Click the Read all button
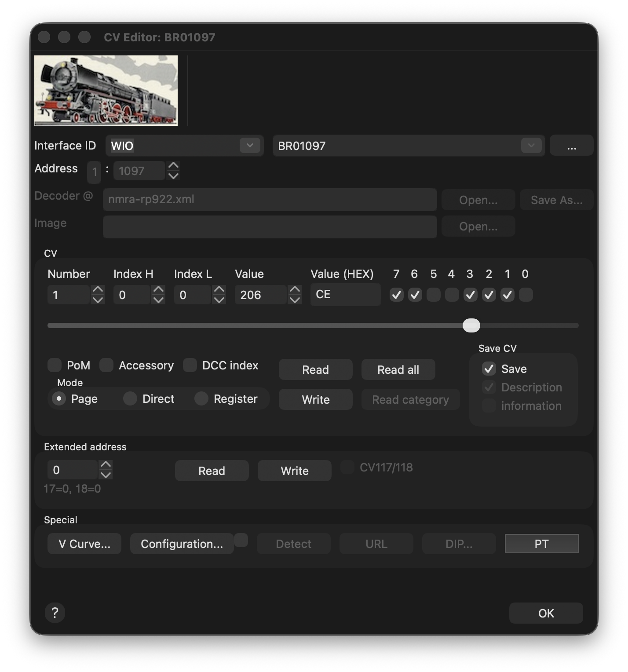The width and height of the screenshot is (628, 672). click(398, 370)
